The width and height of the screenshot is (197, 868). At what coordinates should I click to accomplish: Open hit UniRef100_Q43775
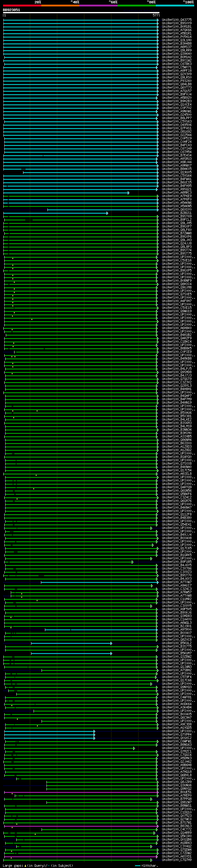tap(176, 20)
